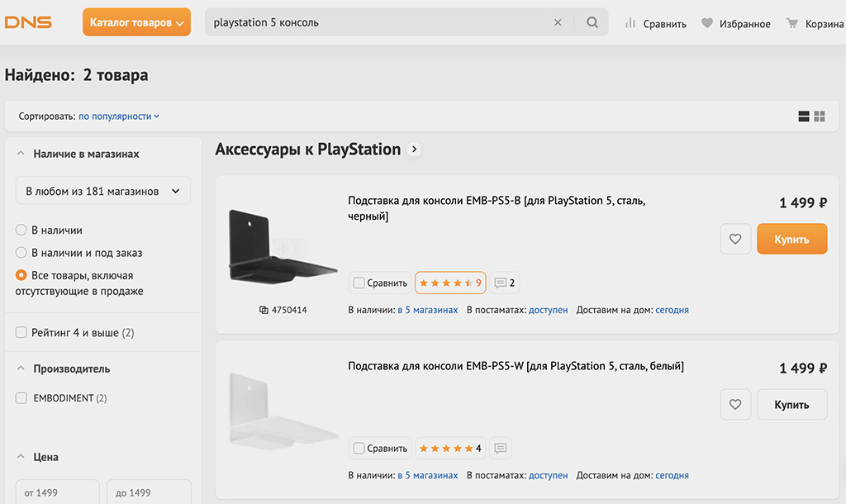Add white EMB-PS5-W stand to favorites
The image size is (846, 504).
735,405
